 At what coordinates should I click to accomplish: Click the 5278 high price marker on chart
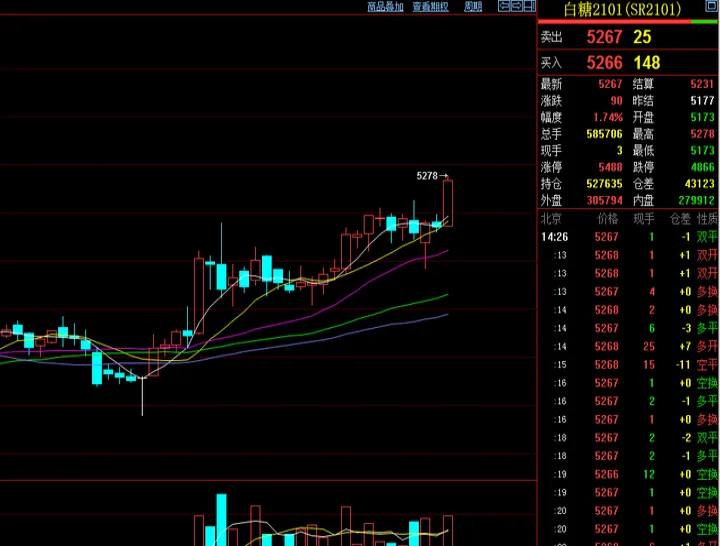(x=428, y=176)
